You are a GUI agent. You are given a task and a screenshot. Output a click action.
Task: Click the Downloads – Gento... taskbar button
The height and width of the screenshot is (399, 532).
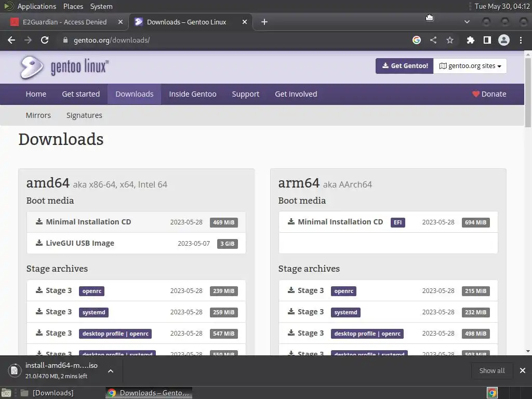coord(149,393)
